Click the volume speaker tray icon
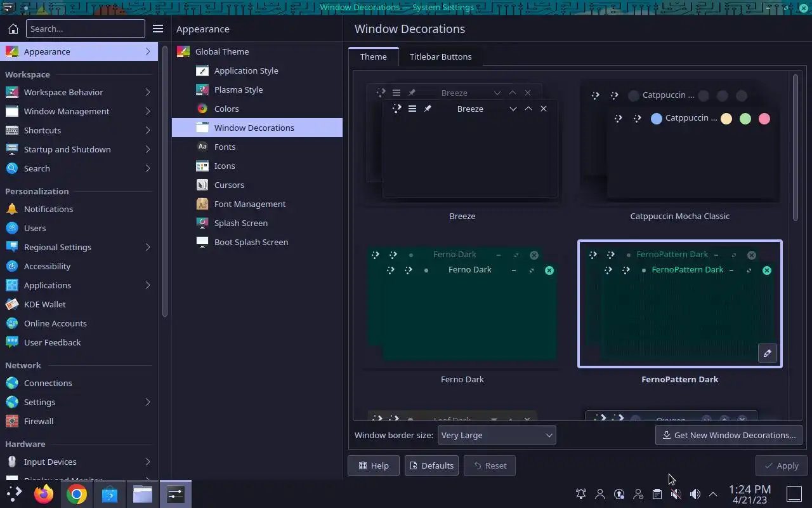The width and height of the screenshot is (812, 508). pyautogui.click(x=695, y=494)
